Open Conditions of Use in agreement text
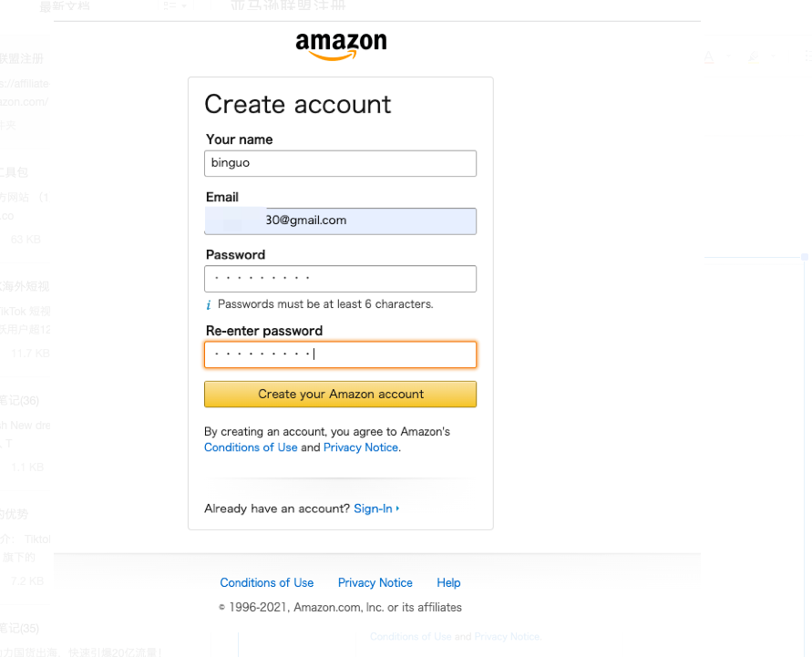The height and width of the screenshot is (657, 812). point(251,447)
